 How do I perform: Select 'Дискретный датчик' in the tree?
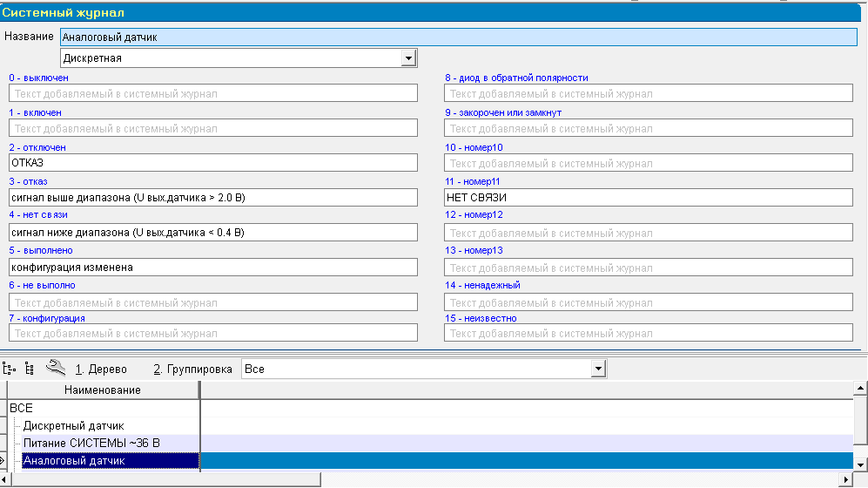point(74,425)
